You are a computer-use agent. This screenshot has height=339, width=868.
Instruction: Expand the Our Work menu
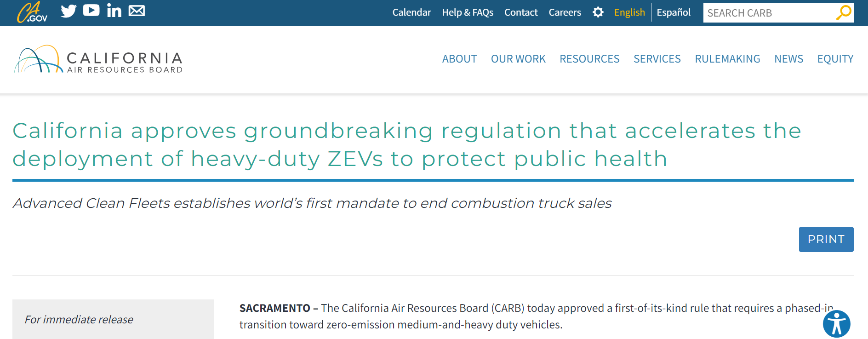518,59
